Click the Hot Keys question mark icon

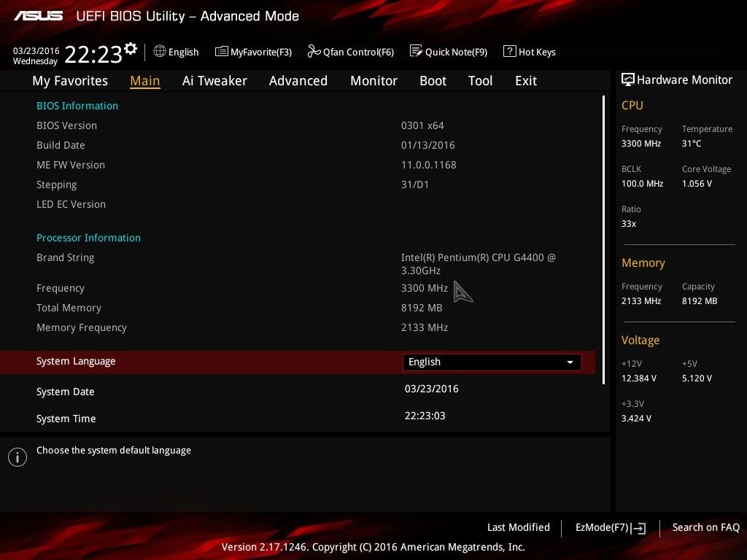(x=509, y=51)
